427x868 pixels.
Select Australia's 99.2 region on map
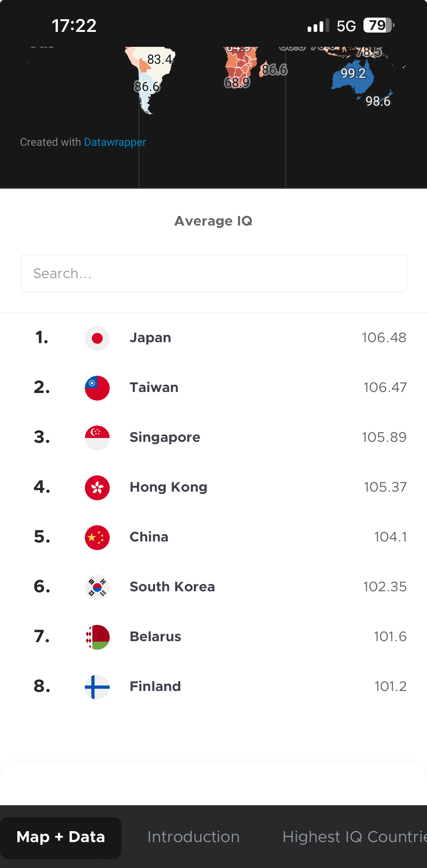[x=353, y=73]
